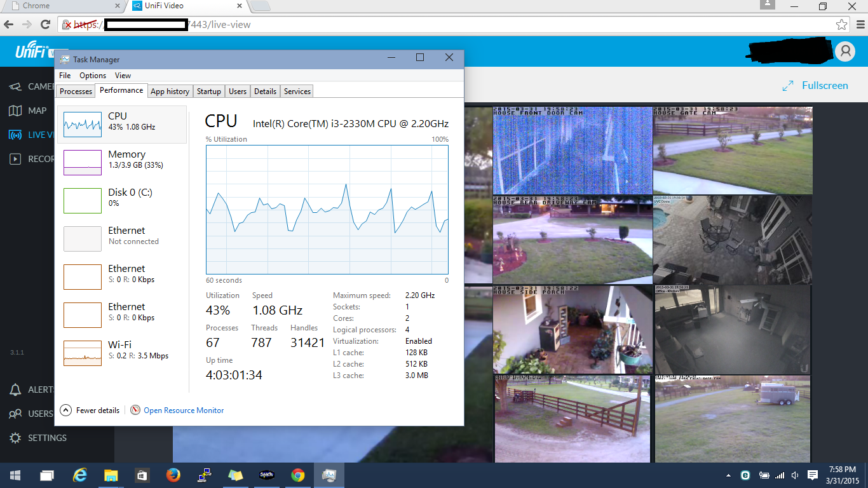Open Task View on the taskbar

[x=47, y=475]
